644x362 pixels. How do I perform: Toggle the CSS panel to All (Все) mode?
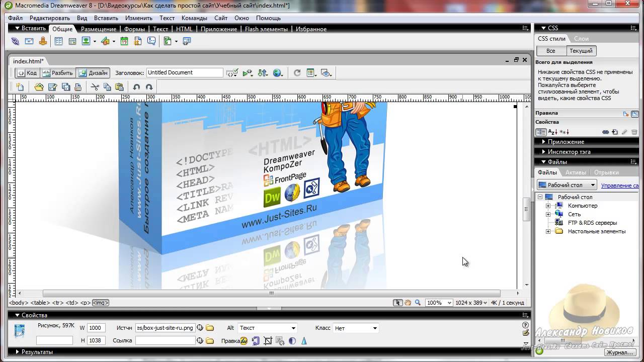(551, 51)
